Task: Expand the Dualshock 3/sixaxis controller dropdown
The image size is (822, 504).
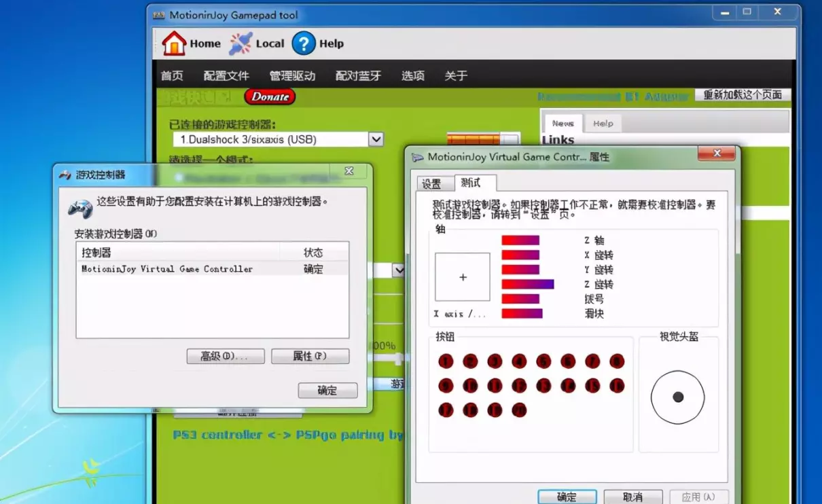Action: (376, 139)
